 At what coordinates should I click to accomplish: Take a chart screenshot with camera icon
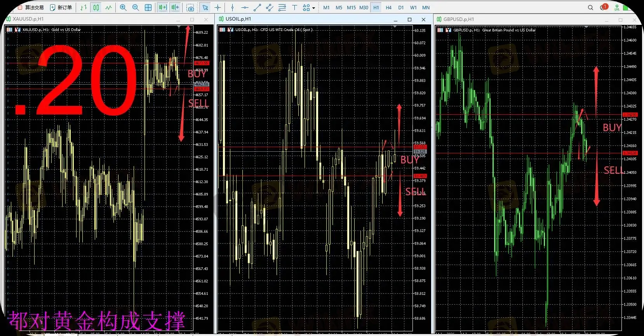[190, 7]
